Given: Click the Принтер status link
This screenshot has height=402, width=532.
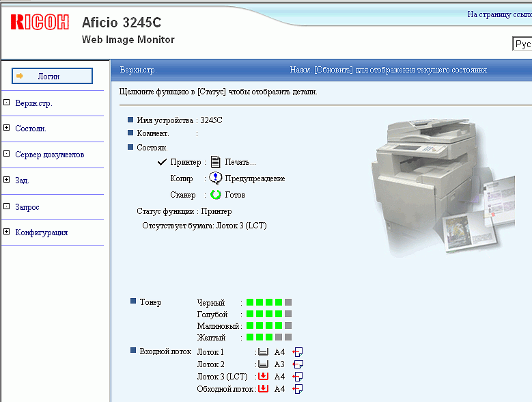Looking at the screenshot, I should point(185,162).
